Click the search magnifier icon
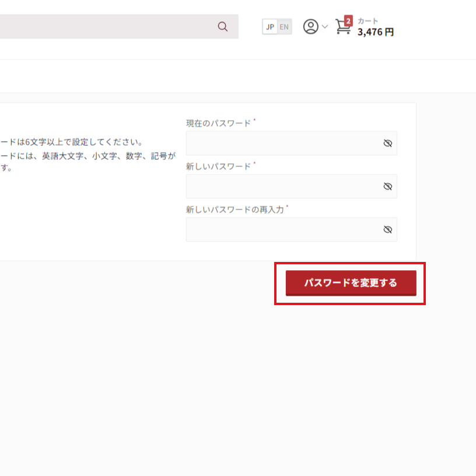This screenshot has width=476, height=476. pos(222,26)
